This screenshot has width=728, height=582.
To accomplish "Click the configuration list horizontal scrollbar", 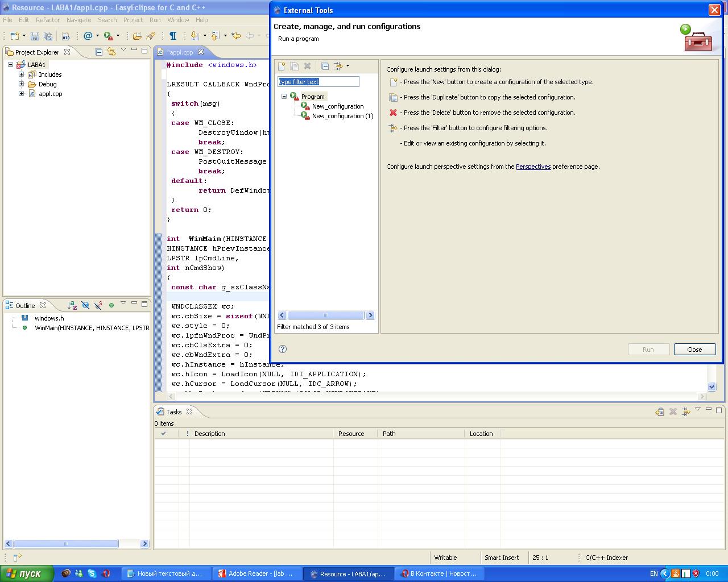I will pos(325,315).
